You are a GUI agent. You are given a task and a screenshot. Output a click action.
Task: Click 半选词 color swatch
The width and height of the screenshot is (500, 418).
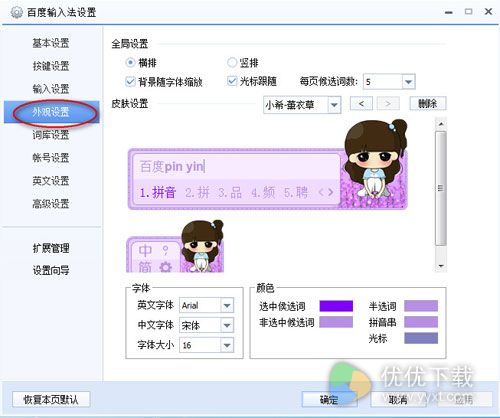pyautogui.click(x=421, y=306)
